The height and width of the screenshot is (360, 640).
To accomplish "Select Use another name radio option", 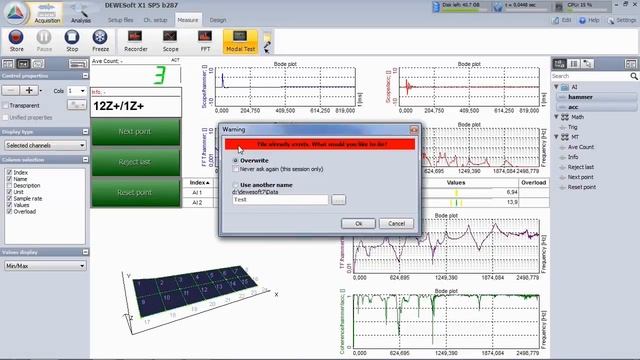I will point(235,185).
